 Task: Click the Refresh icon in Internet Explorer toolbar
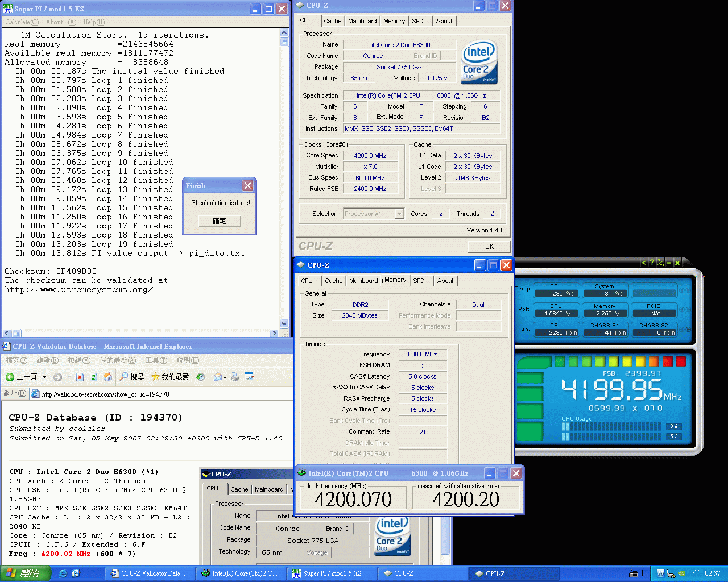coord(93,377)
